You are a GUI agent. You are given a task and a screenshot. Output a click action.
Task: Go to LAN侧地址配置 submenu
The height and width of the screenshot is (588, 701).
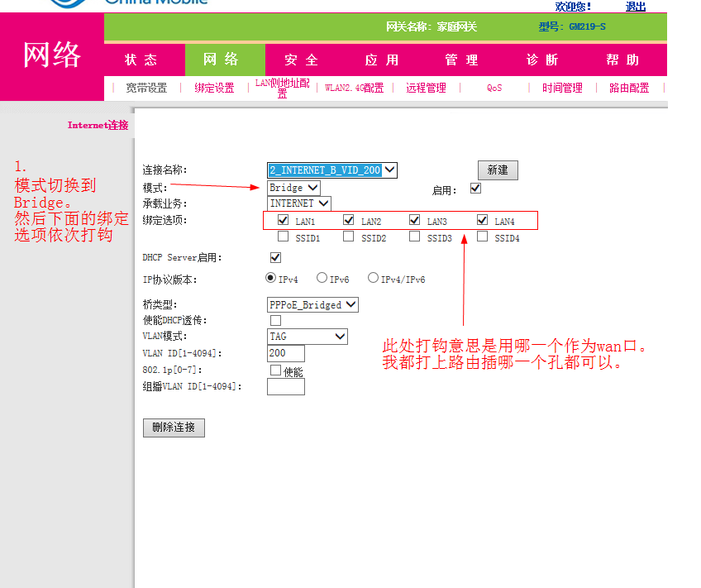[x=282, y=88]
